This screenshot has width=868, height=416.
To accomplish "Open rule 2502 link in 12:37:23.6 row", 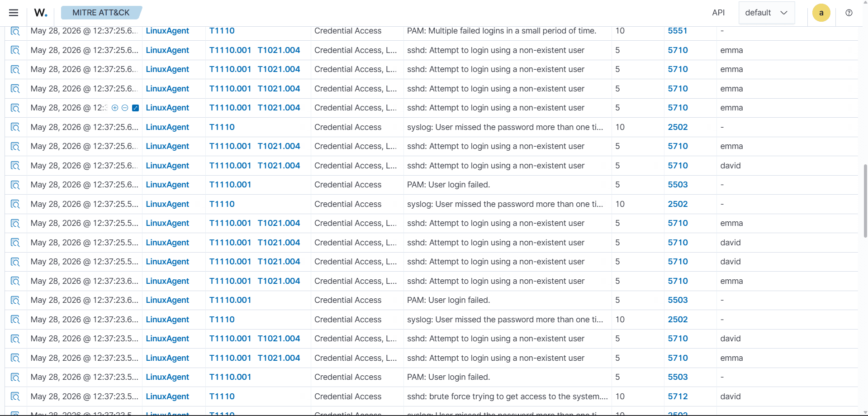I will (x=678, y=320).
